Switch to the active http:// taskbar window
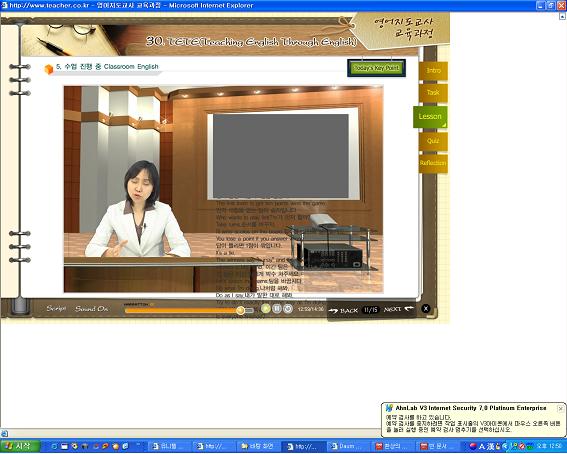The height and width of the screenshot is (454, 567). tap(302, 447)
